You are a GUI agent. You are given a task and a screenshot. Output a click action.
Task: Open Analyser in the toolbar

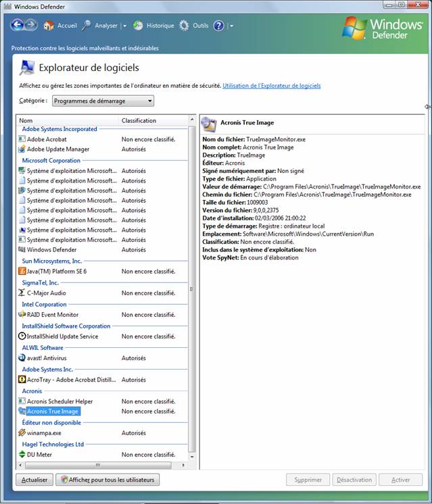(106, 26)
